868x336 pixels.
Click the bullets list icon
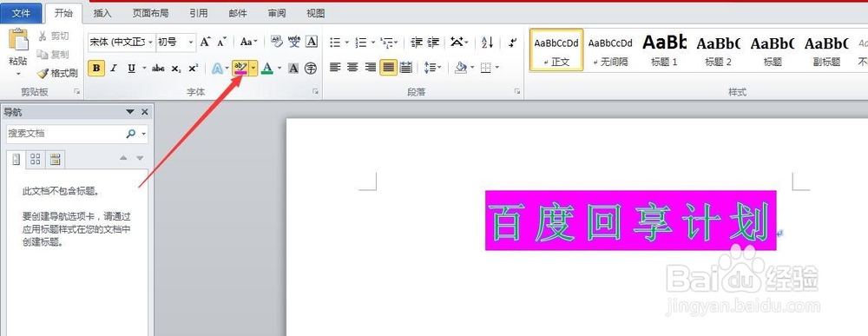335,42
